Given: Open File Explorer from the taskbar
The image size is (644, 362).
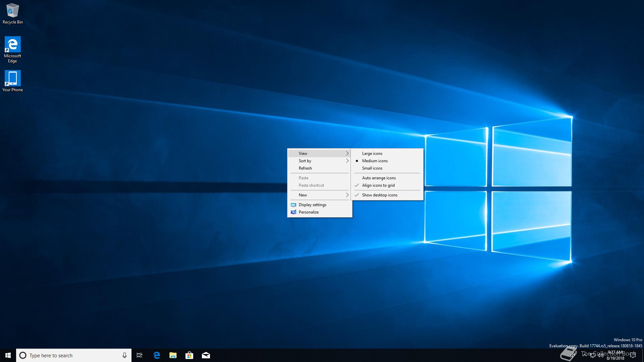Looking at the screenshot, I should pyautogui.click(x=173, y=355).
